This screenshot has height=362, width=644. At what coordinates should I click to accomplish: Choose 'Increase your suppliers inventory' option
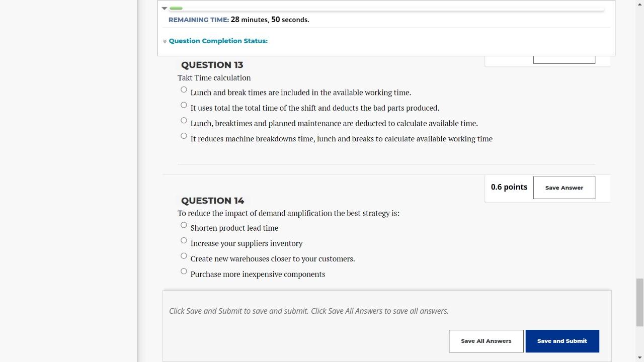(184, 241)
